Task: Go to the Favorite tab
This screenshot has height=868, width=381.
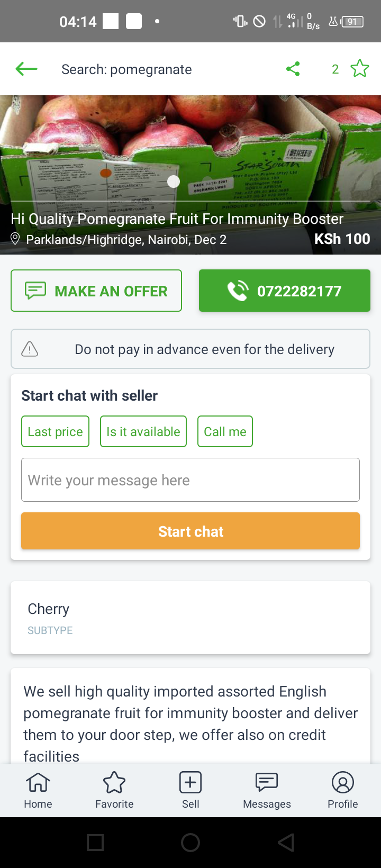Action: pos(114,790)
